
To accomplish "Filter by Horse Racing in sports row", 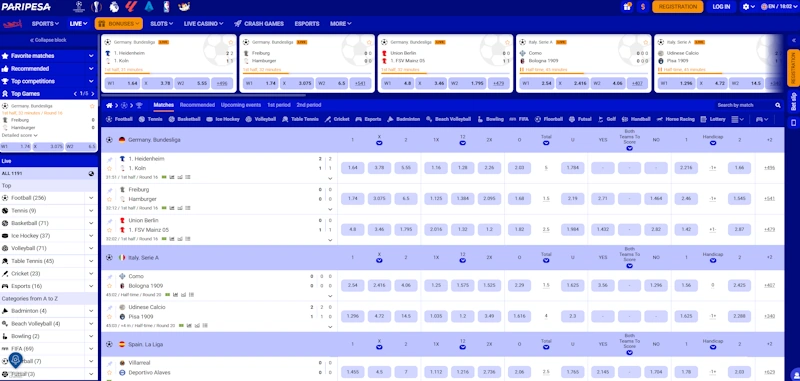I will [676, 119].
